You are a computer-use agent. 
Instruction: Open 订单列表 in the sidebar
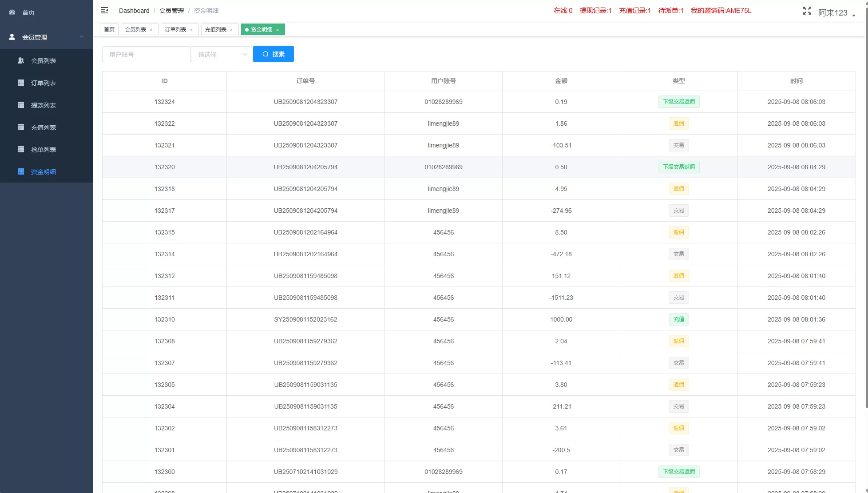(x=43, y=83)
